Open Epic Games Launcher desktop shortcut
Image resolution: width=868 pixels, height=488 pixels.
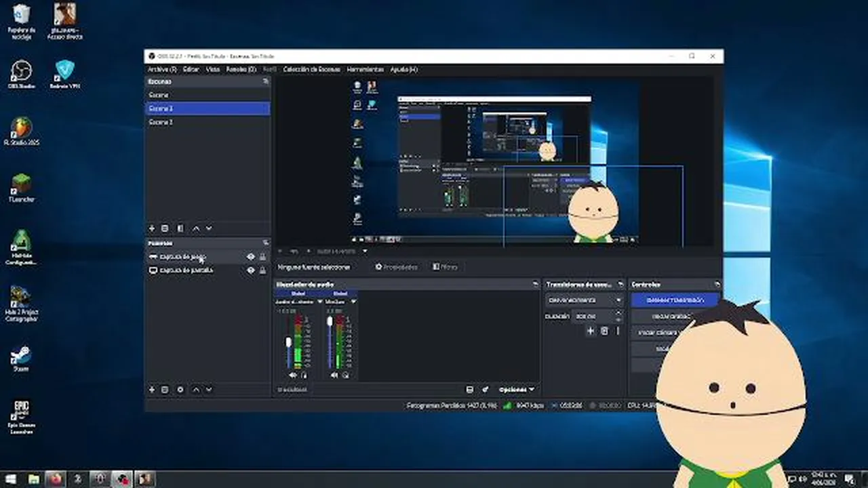(22, 417)
